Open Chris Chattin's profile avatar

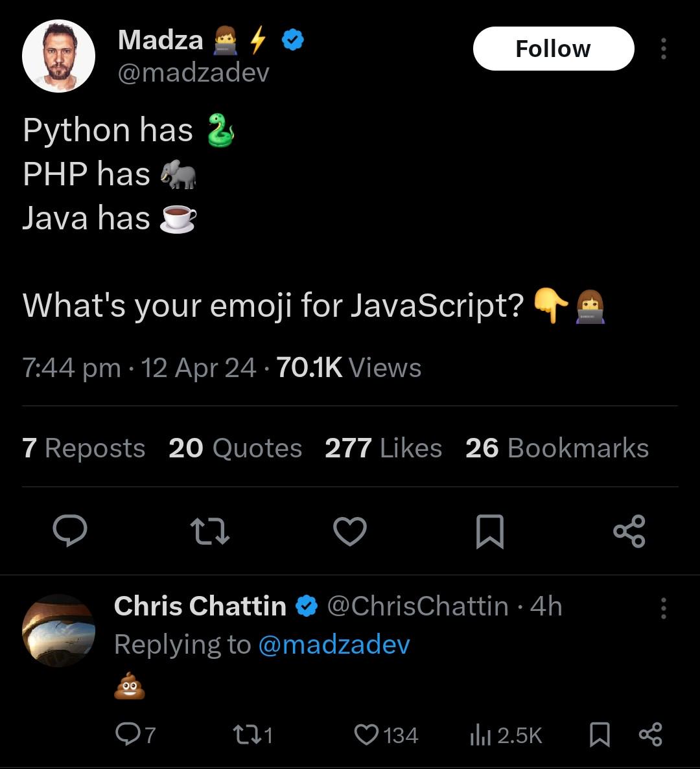59,630
